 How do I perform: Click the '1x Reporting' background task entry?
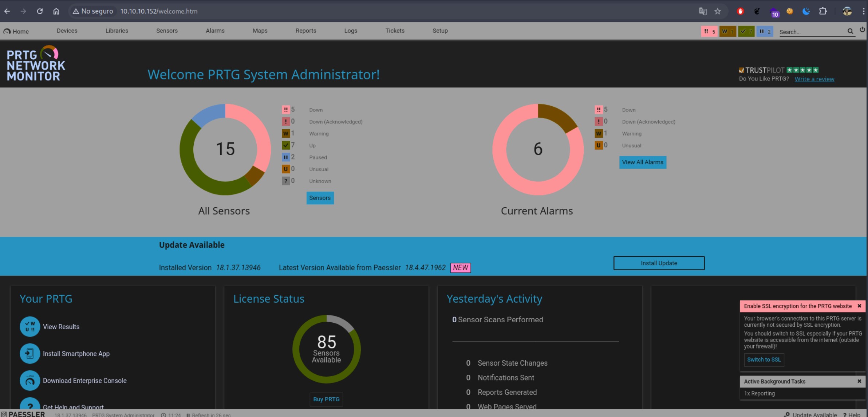pos(759,393)
